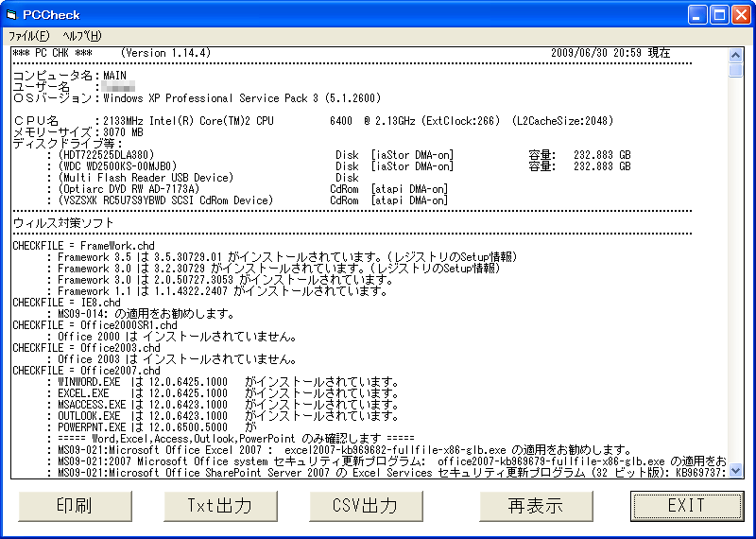Click the 'MSACCESS.EXE は 12.0.6423.1000' line
This screenshot has height=539, width=756.
pyautogui.click(x=223, y=405)
